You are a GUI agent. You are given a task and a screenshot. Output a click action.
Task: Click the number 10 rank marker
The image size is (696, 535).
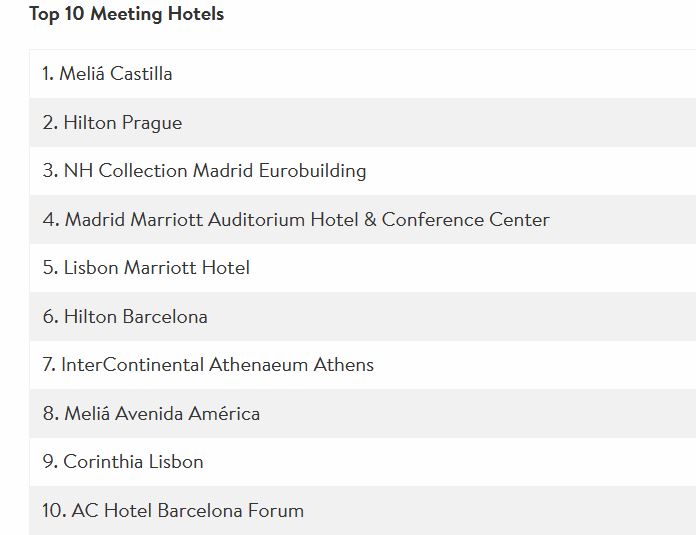click(54, 511)
